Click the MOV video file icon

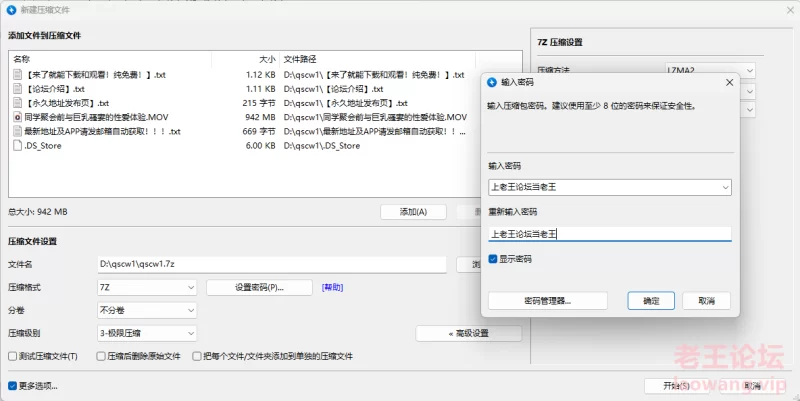[x=17, y=117]
